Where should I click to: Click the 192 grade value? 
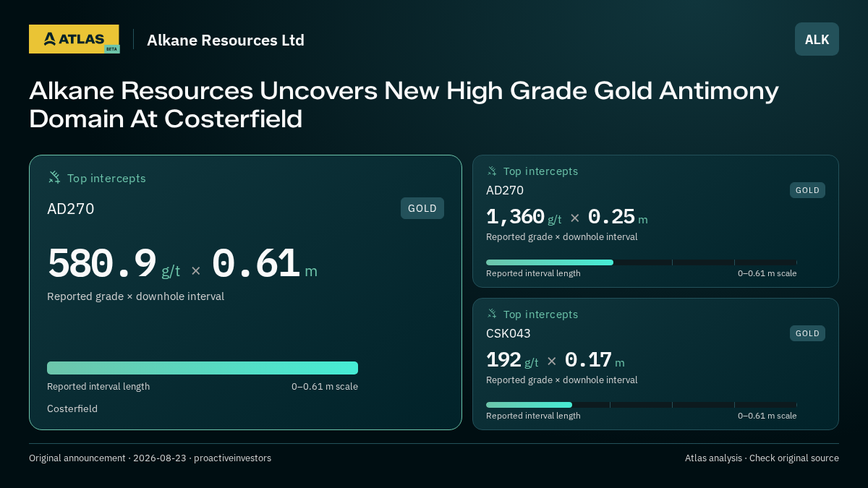(x=503, y=359)
